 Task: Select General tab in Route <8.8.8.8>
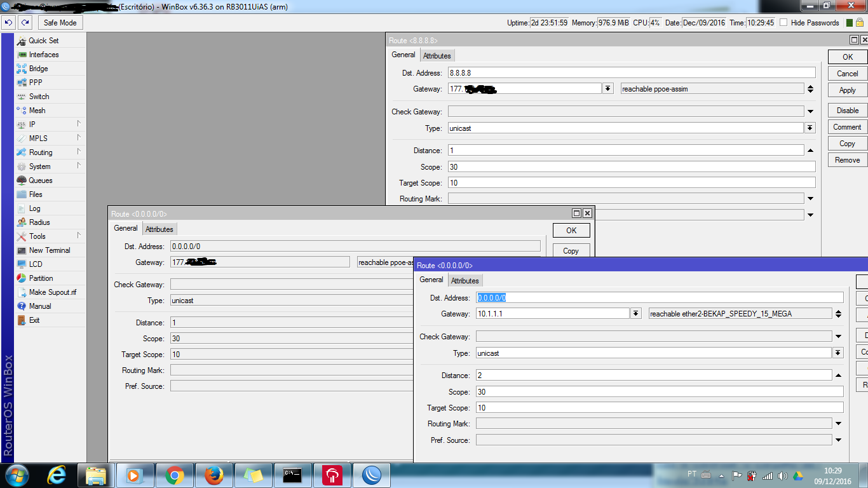point(403,55)
